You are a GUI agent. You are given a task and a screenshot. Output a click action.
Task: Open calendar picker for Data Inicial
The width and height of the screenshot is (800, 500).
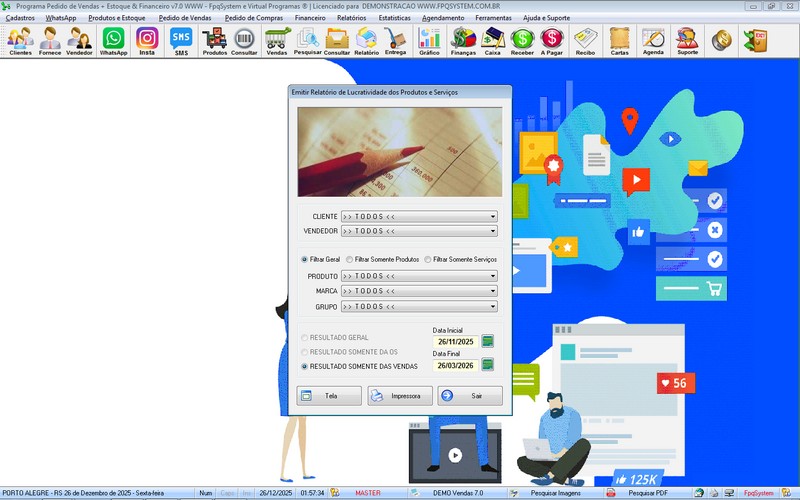pos(488,341)
